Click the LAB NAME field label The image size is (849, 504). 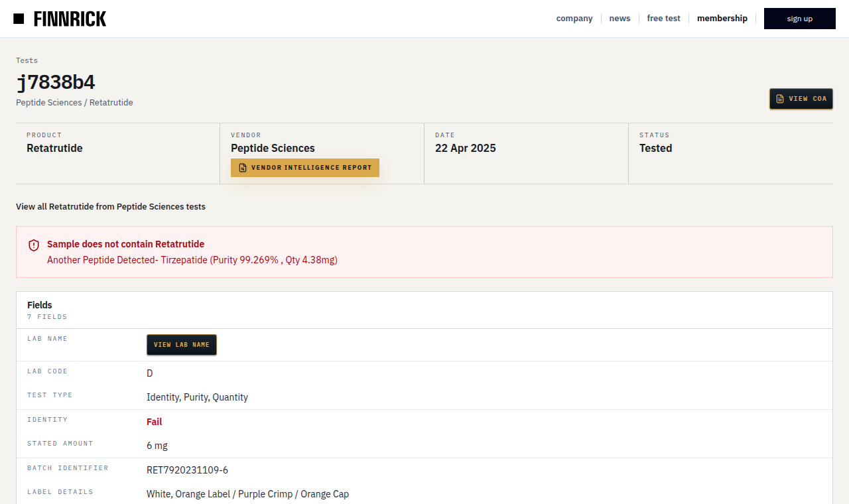coord(47,339)
